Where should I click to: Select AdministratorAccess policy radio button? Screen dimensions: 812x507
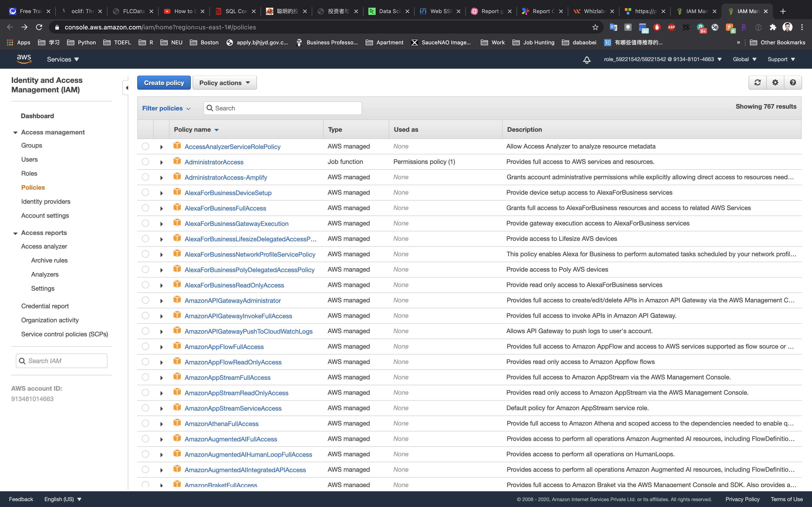click(145, 162)
